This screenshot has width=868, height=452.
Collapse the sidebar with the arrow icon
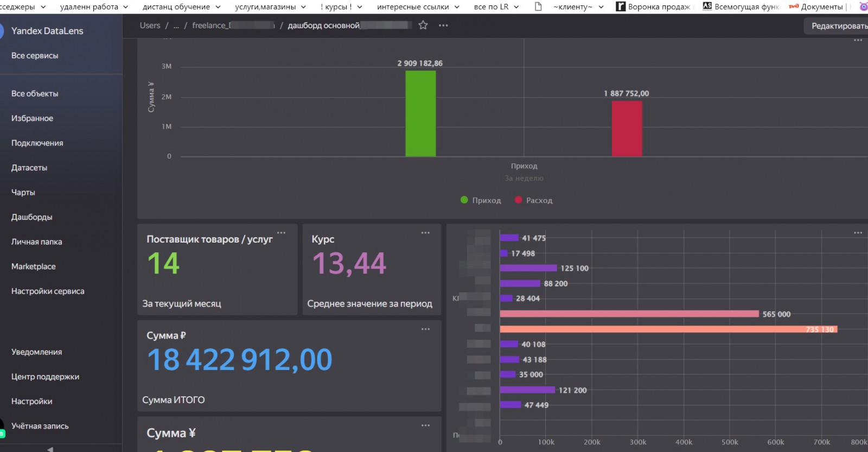(50, 449)
